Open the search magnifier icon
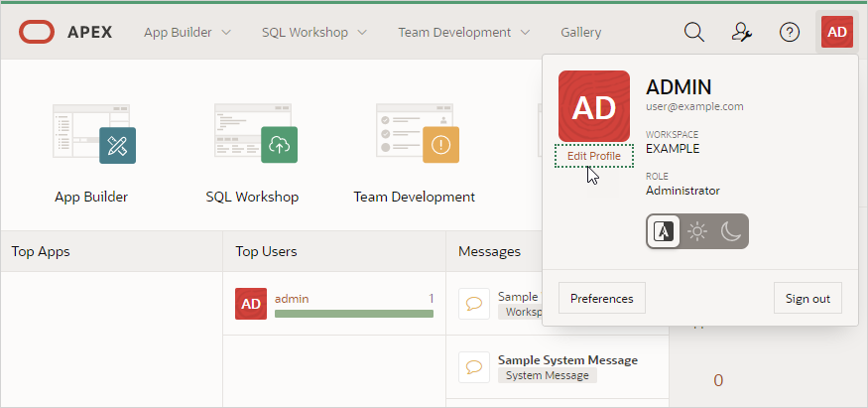Screen dimensions: 868x408 coord(693,32)
